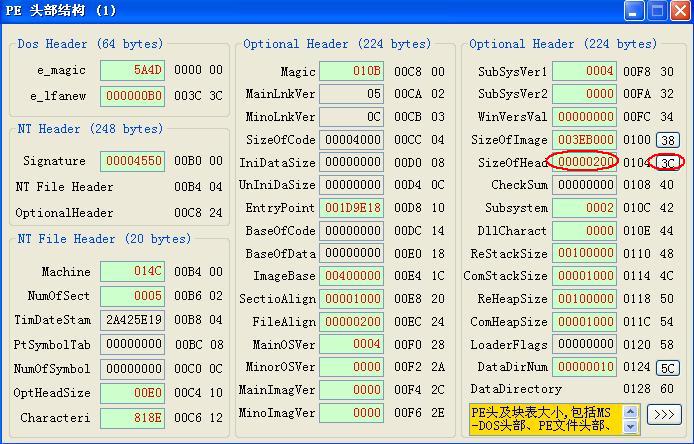Click the offset text 00D8 beside EntryPoint
Image resolution: width=694 pixels, height=444 pixels.
tap(408, 208)
